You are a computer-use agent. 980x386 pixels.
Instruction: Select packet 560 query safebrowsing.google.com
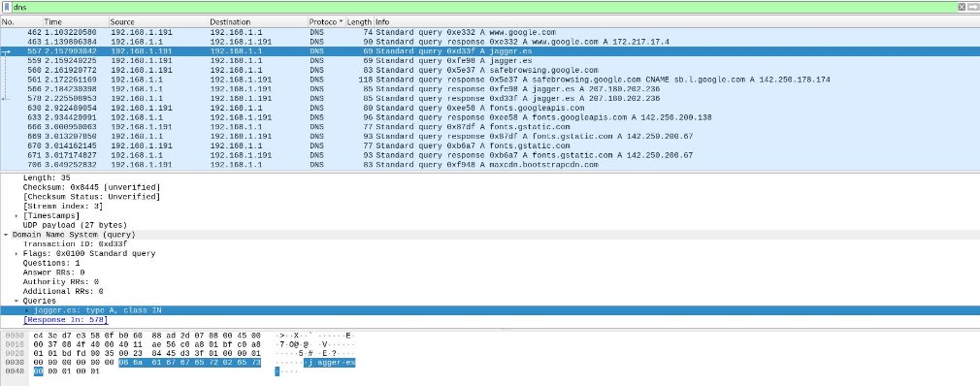coord(490,70)
